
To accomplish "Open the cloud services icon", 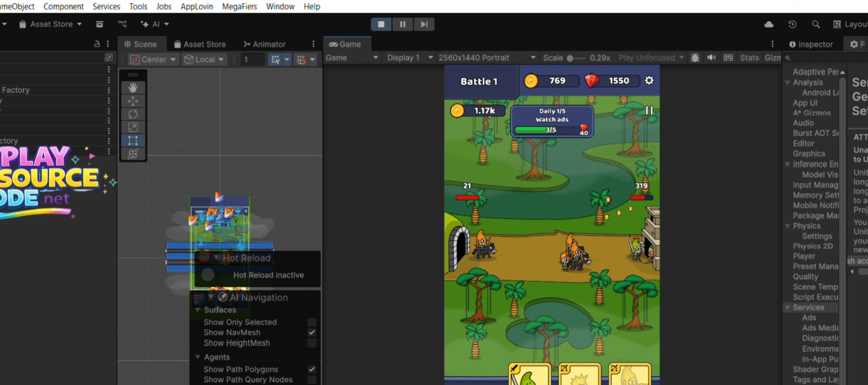I will click(769, 24).
